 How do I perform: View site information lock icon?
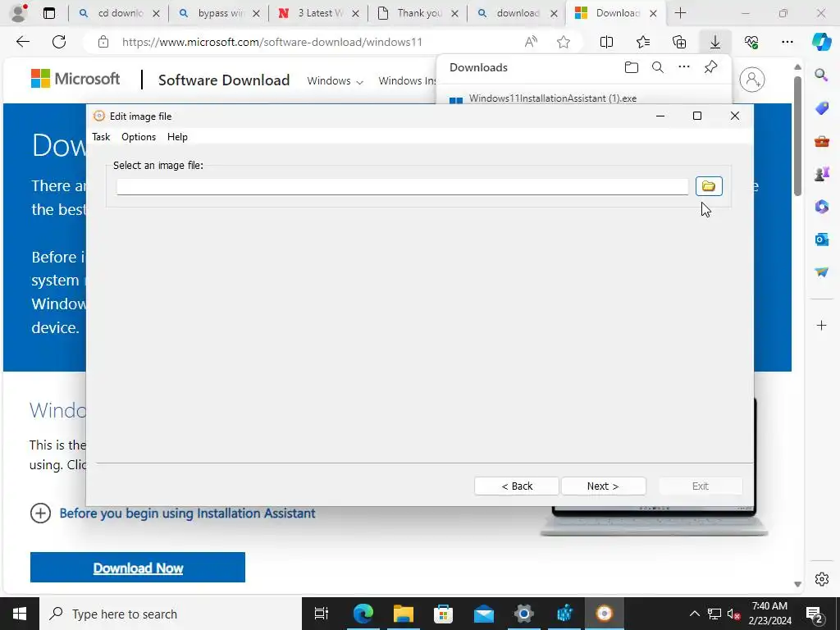tap(103, 42)
